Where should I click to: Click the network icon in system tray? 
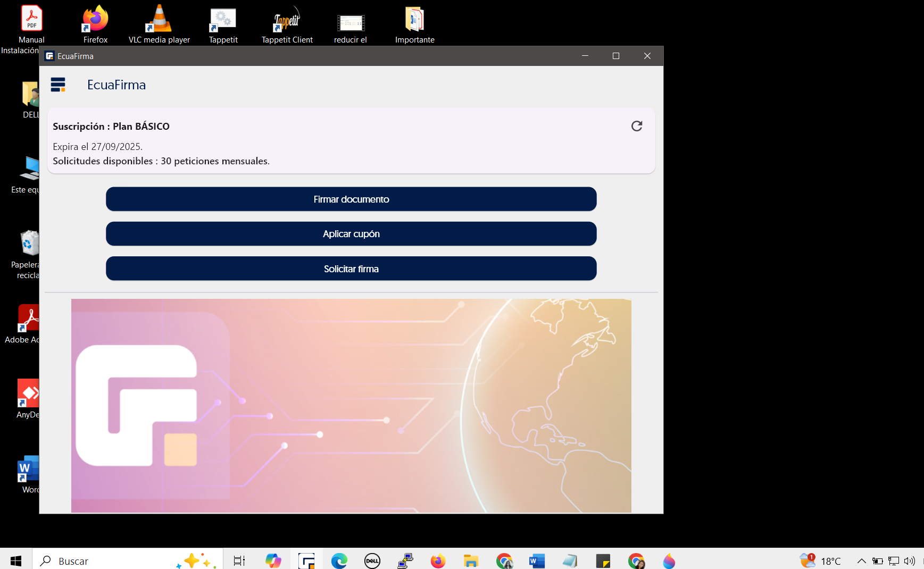click(894, 560)
